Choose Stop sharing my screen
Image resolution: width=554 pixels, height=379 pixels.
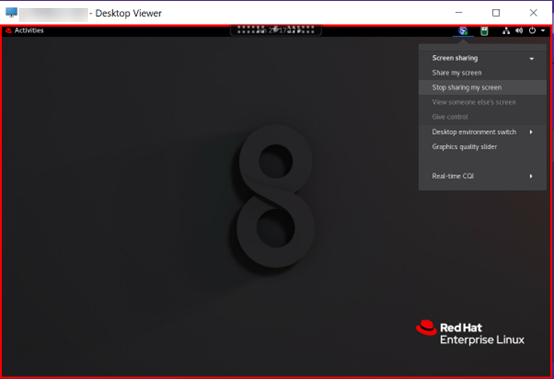[x=482, y=87]
